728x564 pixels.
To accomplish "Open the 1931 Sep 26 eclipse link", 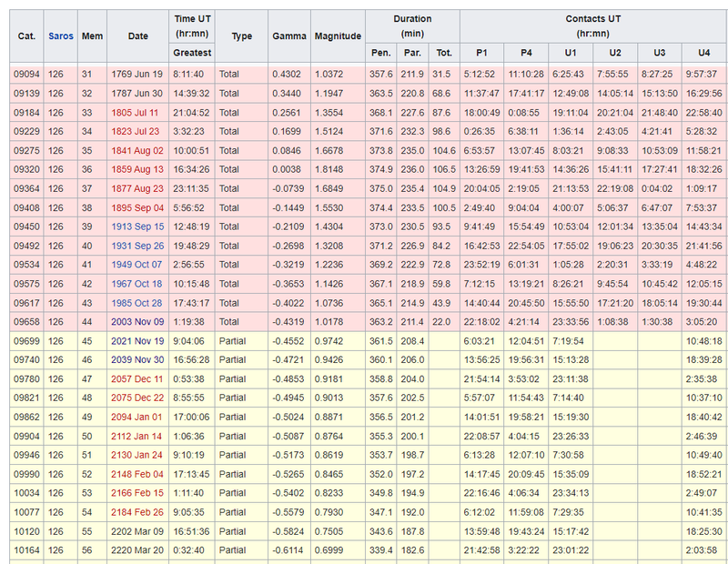I will [x=137, y=246].
